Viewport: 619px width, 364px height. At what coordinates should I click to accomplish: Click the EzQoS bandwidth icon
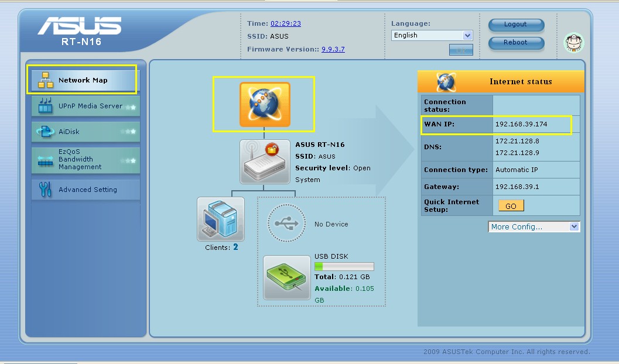pos(46,161)
